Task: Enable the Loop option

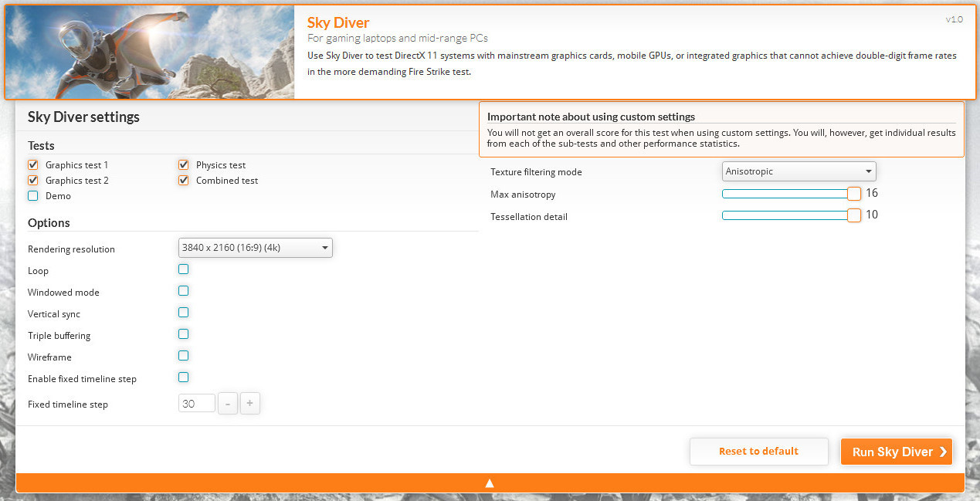Action: coord(184,269)
